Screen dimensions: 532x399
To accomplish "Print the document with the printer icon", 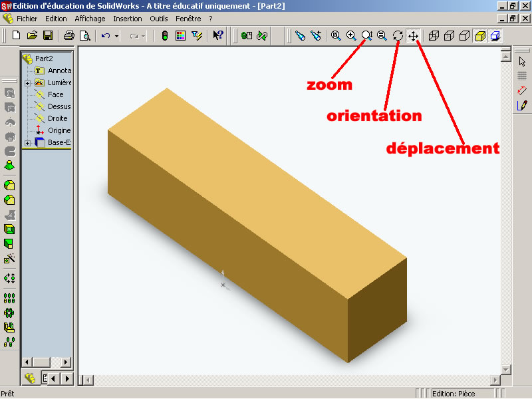I will (x=69, y=35).
